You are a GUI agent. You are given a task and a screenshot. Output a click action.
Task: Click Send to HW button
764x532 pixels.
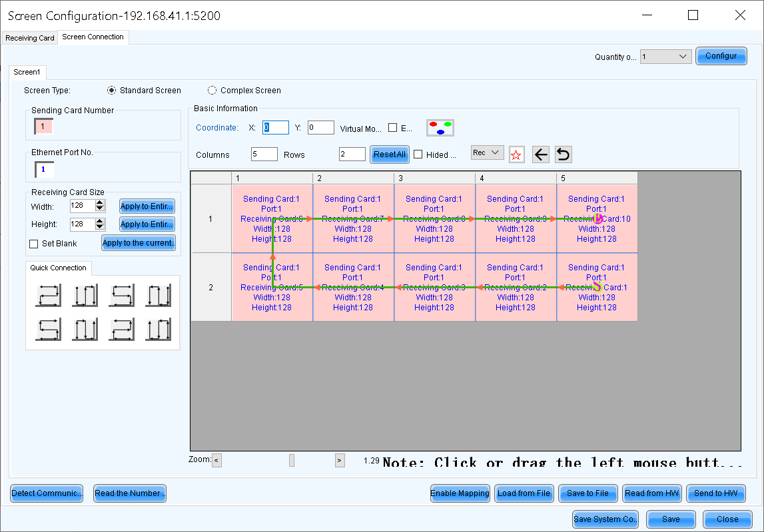716,493
